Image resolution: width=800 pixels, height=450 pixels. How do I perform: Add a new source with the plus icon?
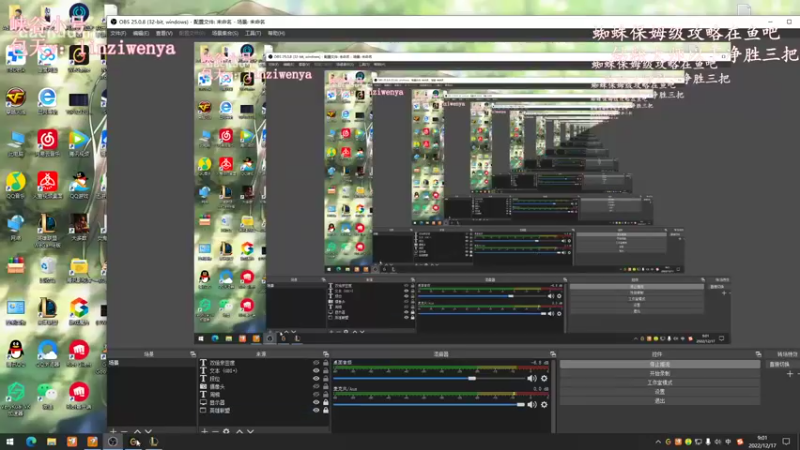click(x=204, y=431)
